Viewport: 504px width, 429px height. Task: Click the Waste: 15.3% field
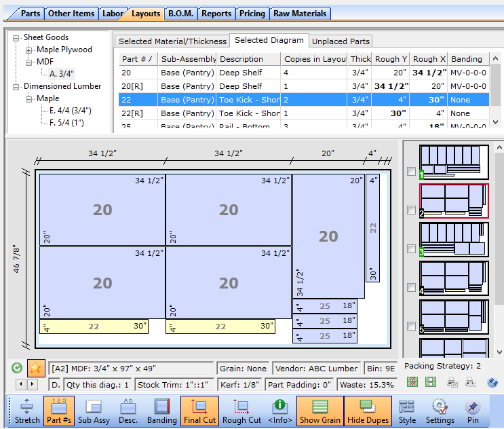[367, 385]
